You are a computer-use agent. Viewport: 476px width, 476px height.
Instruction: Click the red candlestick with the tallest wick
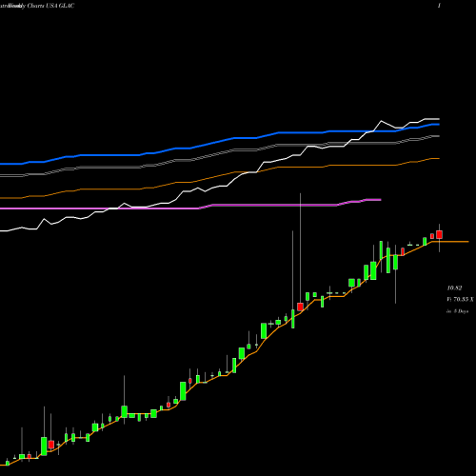point(300,307)
